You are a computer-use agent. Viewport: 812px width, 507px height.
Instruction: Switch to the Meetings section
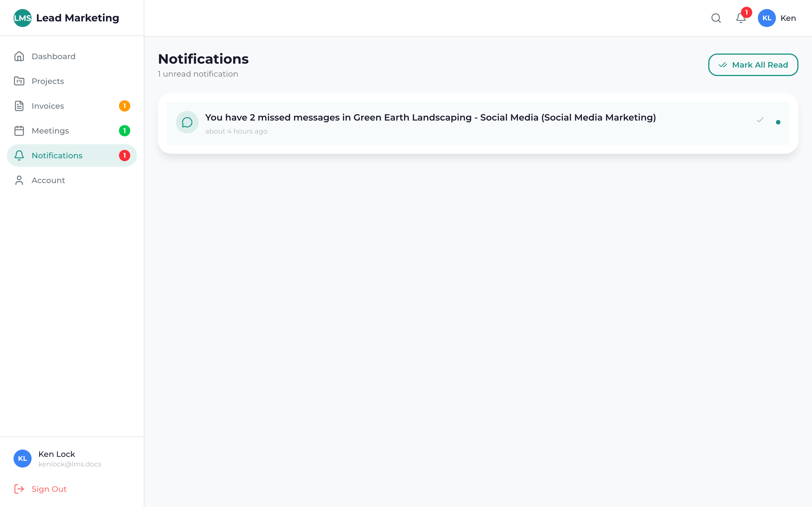pos(50,131)
